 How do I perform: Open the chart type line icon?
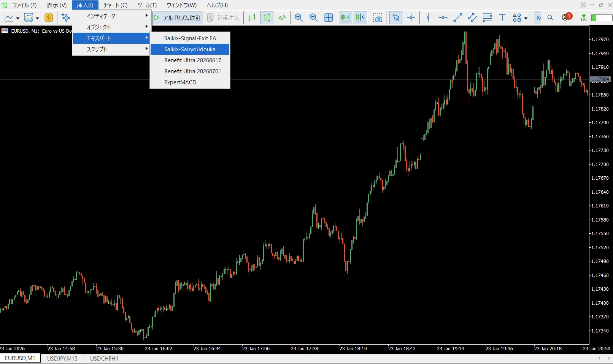pos(9,17)
